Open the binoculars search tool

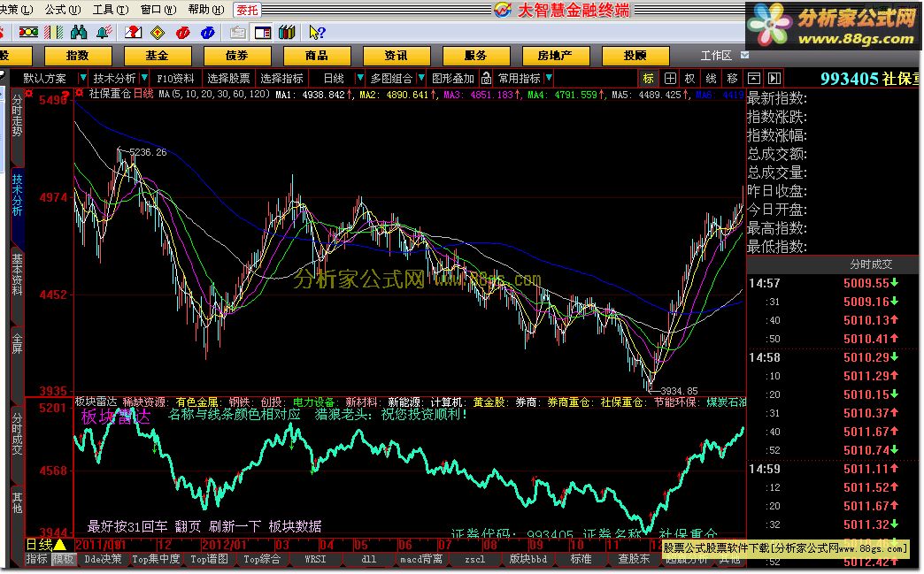coord(79,33)
